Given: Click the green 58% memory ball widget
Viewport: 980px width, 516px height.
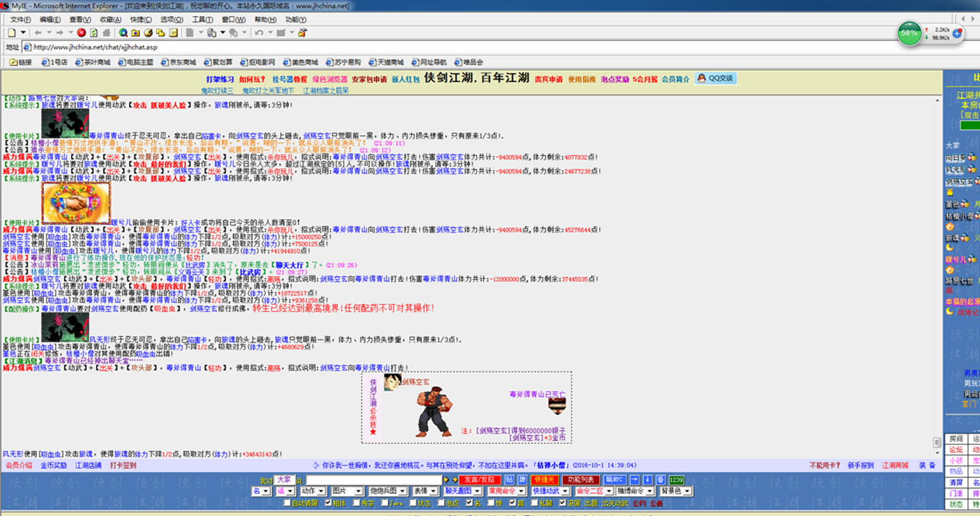Looking at the screenshot, I should pos(910,33).
